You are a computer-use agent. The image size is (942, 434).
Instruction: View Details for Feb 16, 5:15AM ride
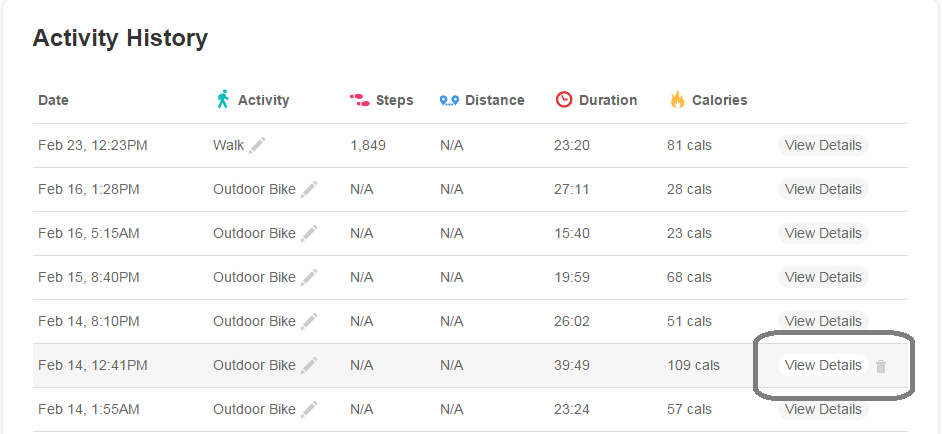823,233
